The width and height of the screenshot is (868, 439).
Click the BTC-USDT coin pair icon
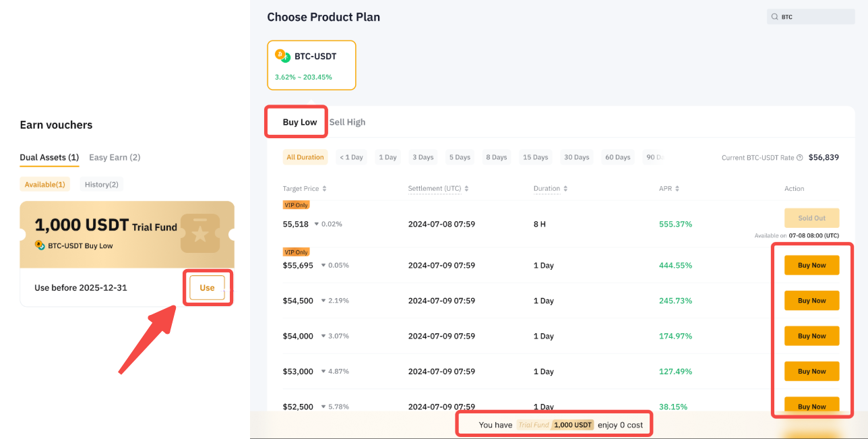[282, 56]
